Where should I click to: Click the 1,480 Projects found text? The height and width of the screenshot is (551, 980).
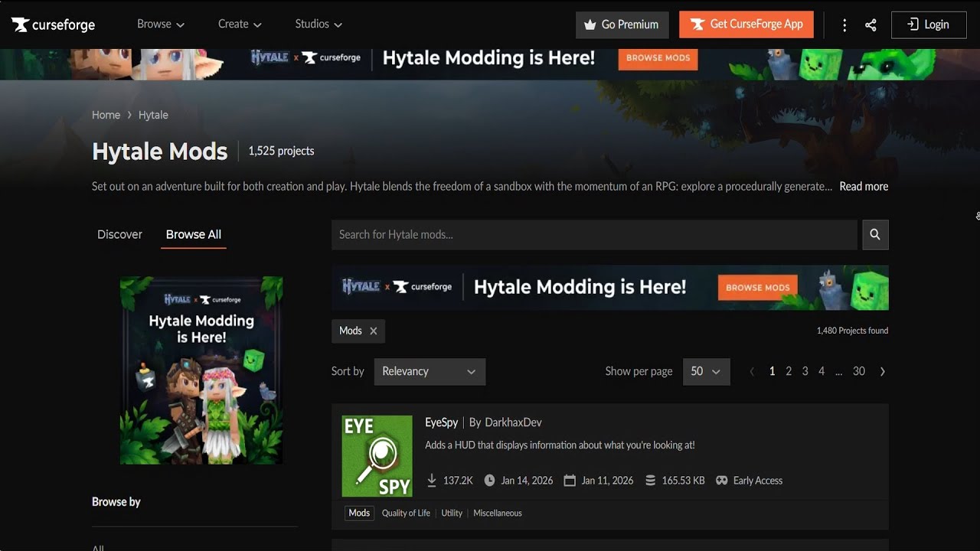(x=852, y=331)
